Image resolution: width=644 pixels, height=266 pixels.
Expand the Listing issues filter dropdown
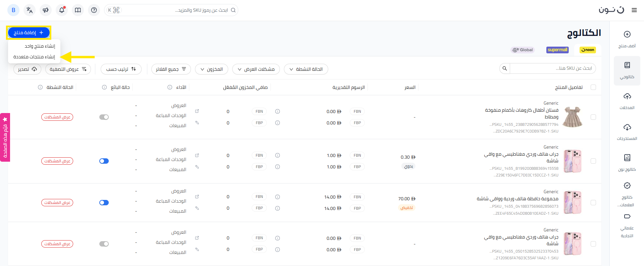pos(256,69)
